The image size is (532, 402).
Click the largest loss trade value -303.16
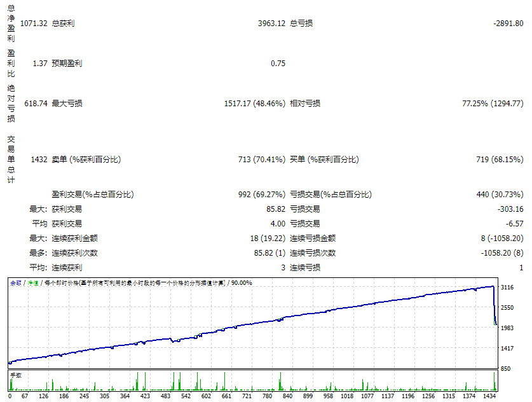[x=510, y=209]
